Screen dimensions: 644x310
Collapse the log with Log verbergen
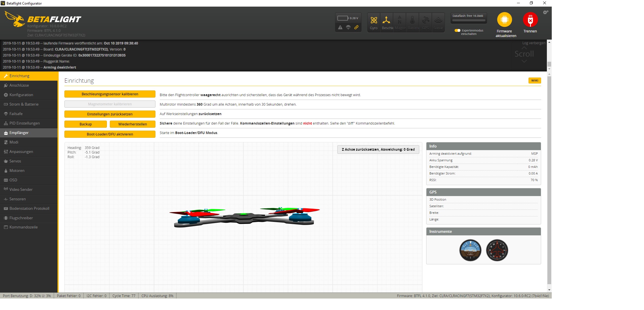click(534, 43)
